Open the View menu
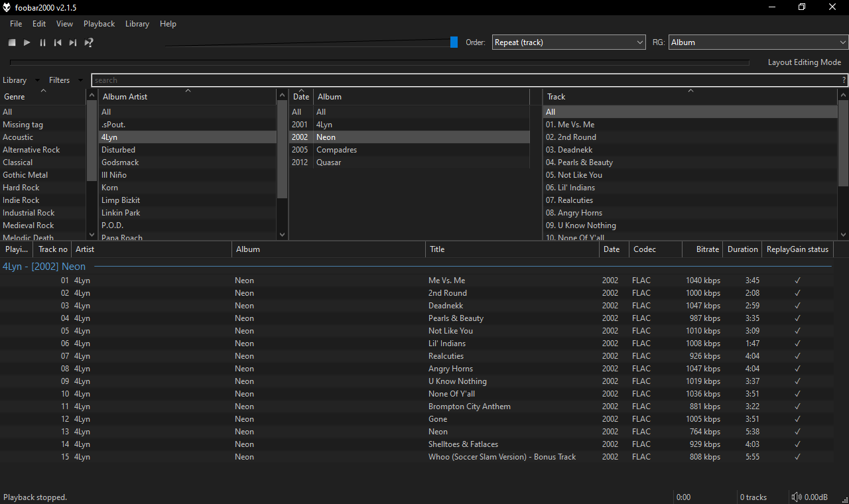 pos(64,23)
